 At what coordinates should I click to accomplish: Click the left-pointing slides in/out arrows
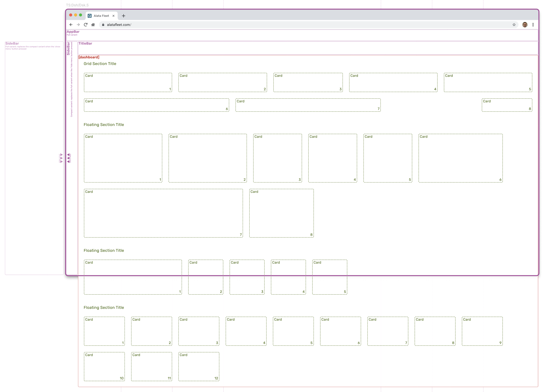point(68,158)
